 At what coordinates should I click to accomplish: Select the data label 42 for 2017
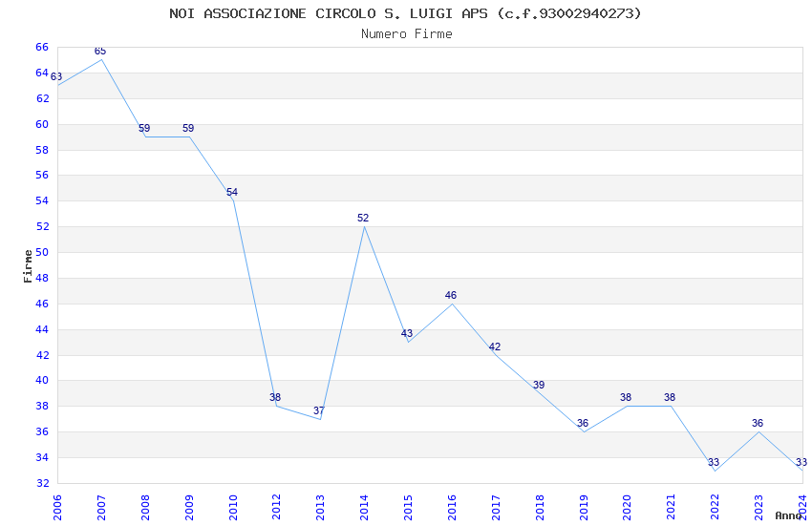495,346
